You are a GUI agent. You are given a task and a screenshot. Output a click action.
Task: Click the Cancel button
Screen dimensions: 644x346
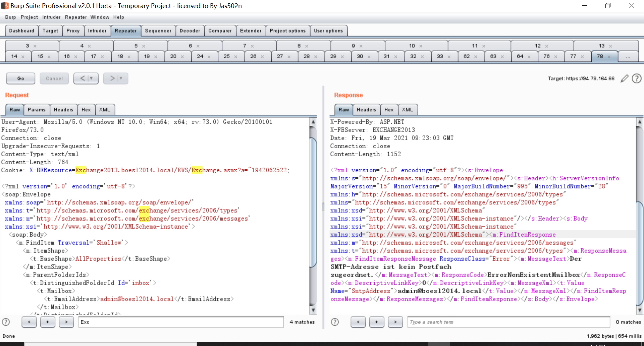coord(54,78)
